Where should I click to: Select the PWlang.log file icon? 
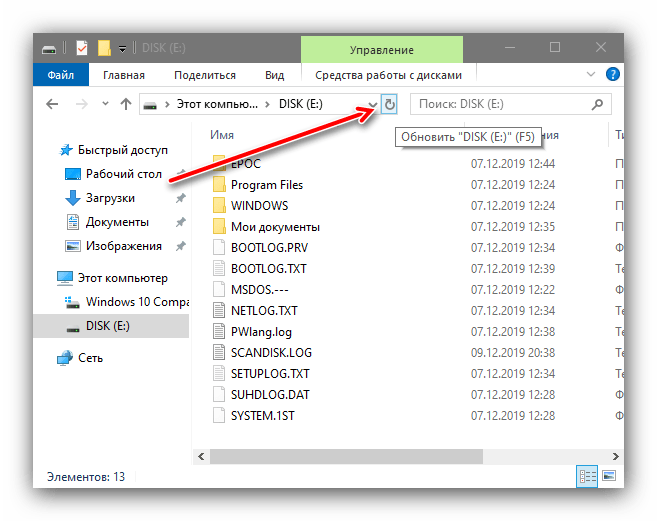(x=219, y=331)
